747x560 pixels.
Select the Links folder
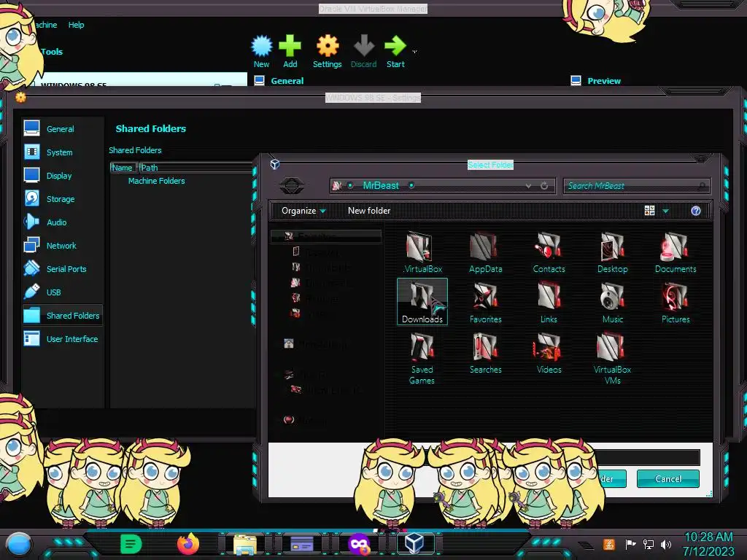[x=549, y=303]
